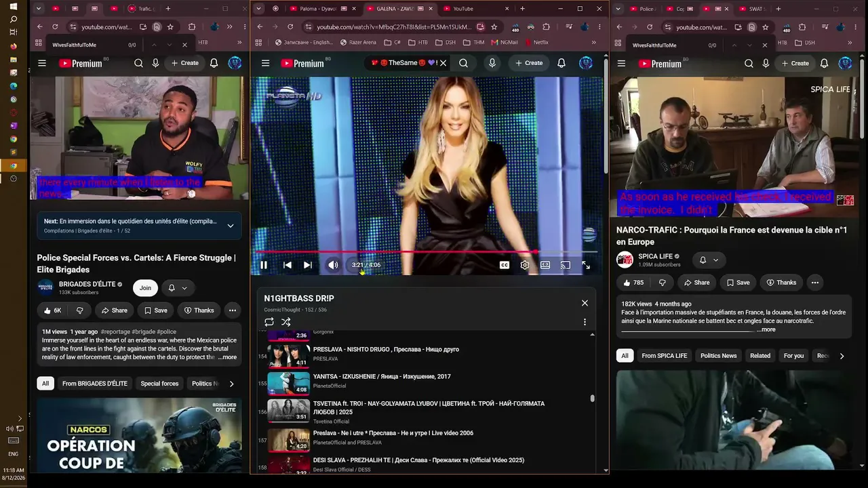Image resolution: width=868 pixels, height=488 pixels.
Task: Show more filter chips in left window
Action: point(231,384)
